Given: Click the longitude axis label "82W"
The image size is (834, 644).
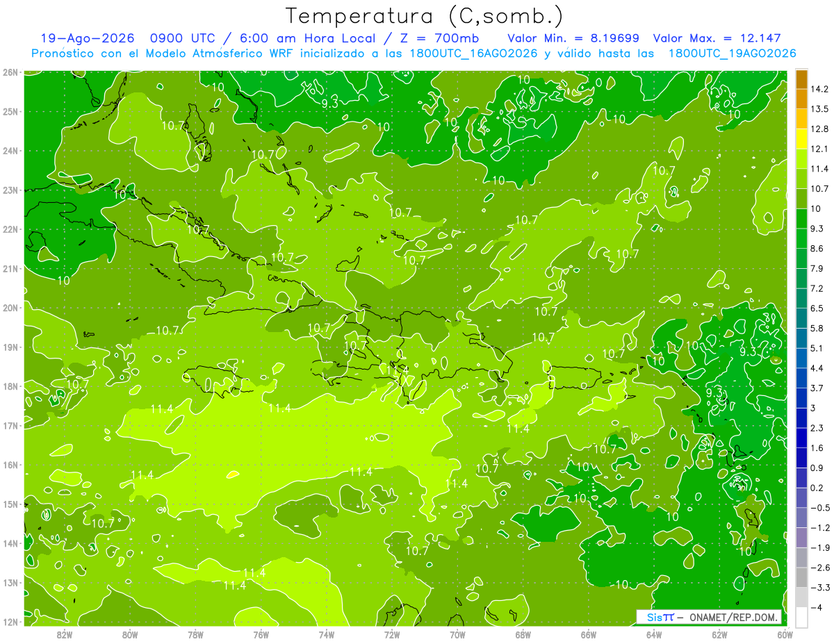Looking at the screenshot, I should click(64, 635).
